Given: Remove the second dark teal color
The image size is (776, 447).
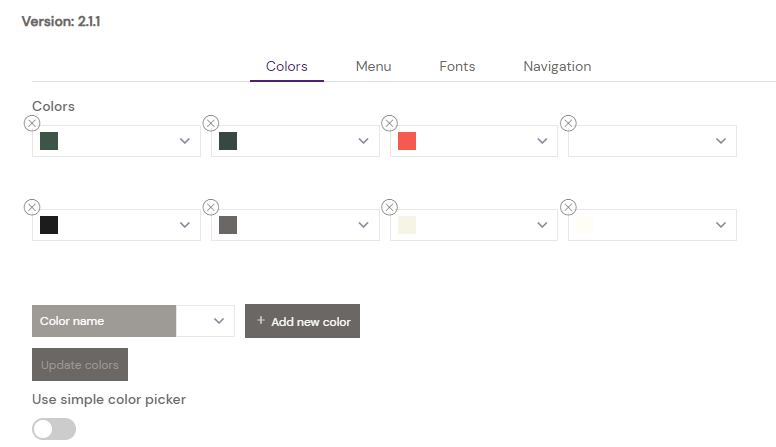Looking at the screenshot, I should tap(211, 123).
